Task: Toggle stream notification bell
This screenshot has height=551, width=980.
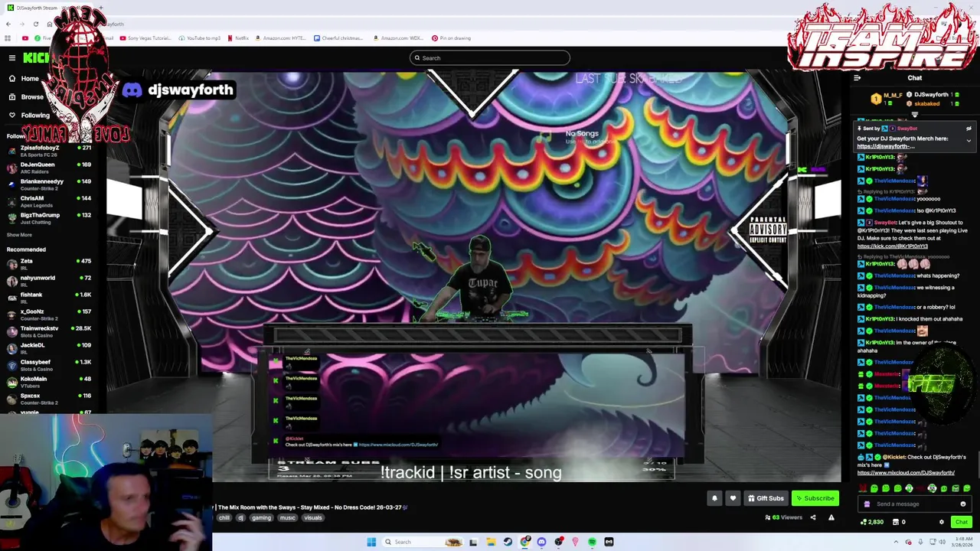Action: click(714, 498)
